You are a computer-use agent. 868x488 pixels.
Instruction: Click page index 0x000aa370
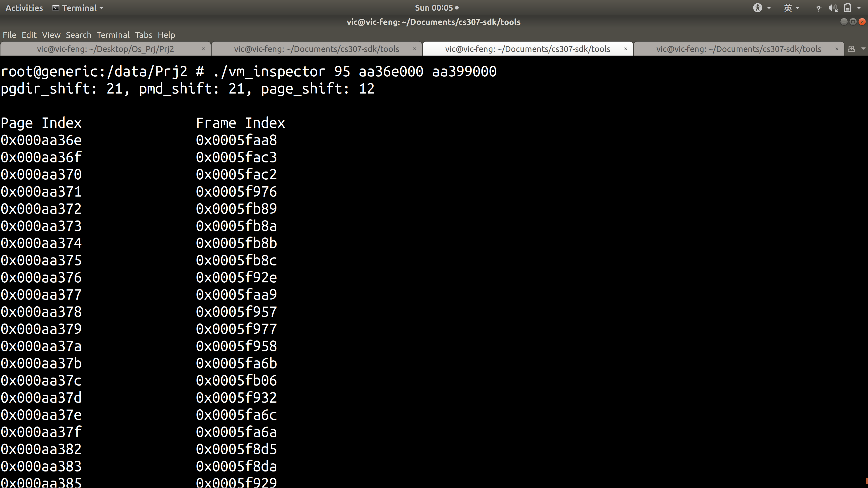pyautogui.click(x=41, y=174)
